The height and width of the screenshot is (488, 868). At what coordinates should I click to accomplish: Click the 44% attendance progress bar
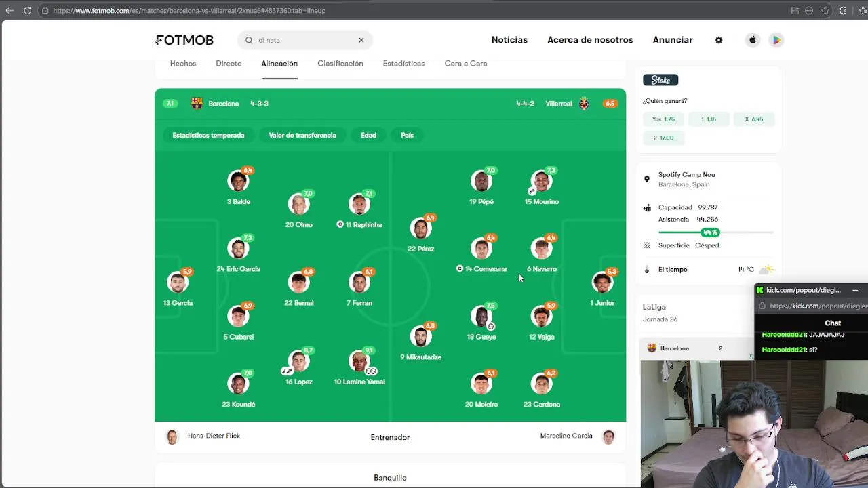715,232
